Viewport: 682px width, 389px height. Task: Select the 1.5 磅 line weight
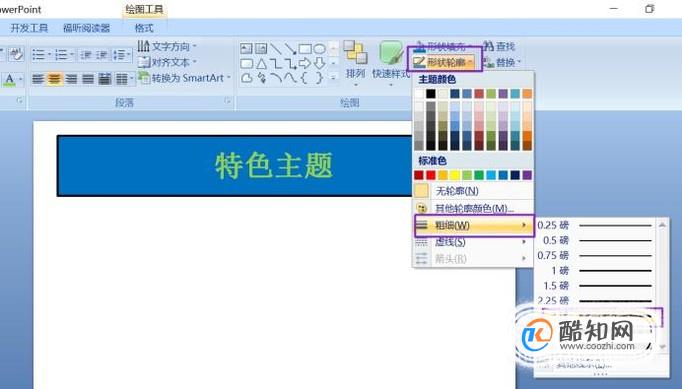[596, 286]
